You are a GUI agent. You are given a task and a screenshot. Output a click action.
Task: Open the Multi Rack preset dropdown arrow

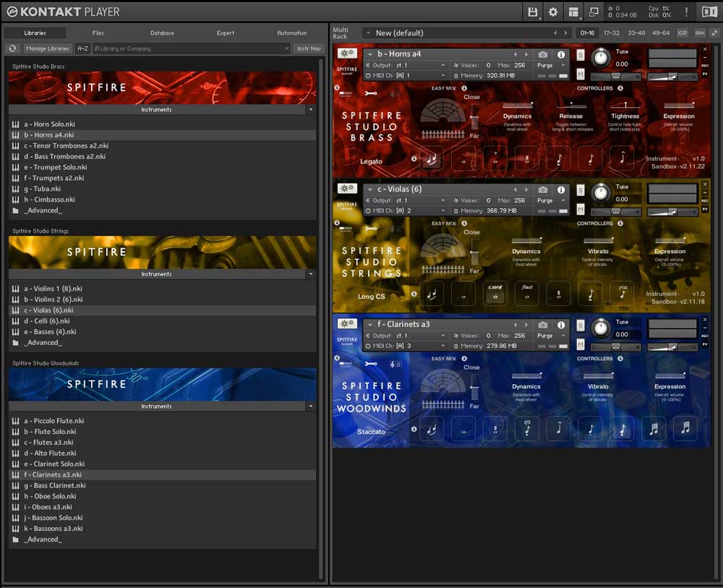coord(368,33)
